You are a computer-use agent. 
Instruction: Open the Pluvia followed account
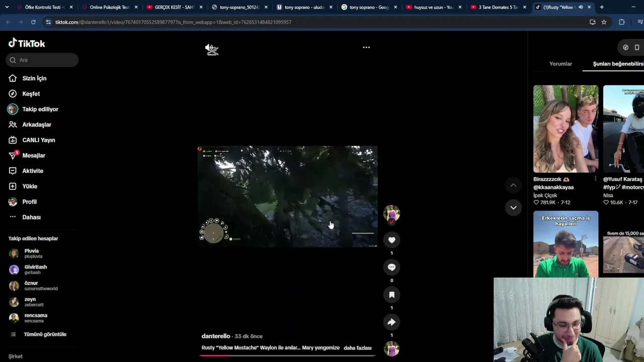coord(33,253)
